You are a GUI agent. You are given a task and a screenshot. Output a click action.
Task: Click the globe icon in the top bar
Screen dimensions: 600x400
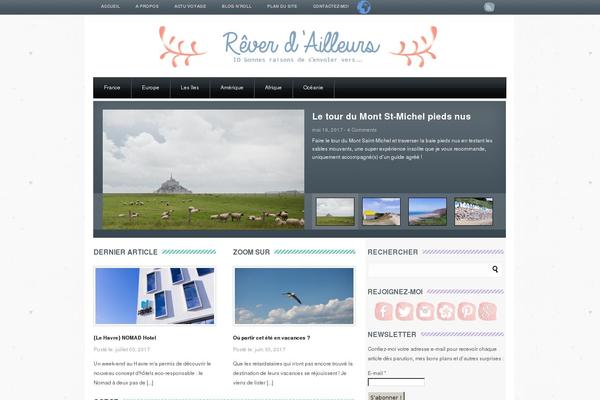(364, 7)
